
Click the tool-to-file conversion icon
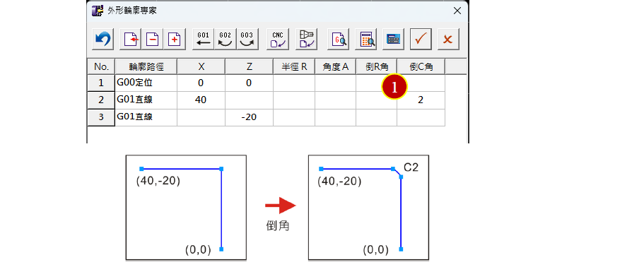coord(306,40)
